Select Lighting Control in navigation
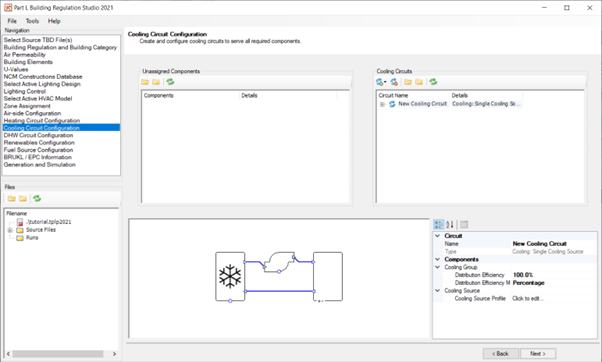Screen dimensions: 602x362 click(25, 91)
